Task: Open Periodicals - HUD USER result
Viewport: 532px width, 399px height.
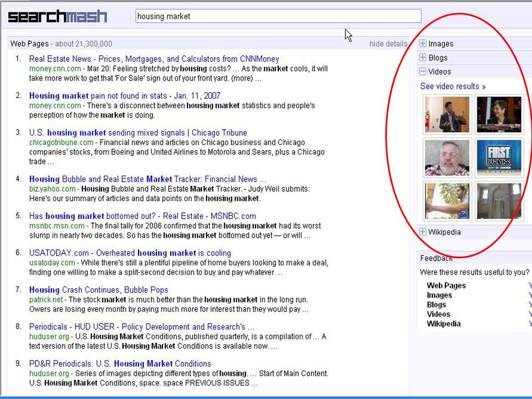Action: 141,327
